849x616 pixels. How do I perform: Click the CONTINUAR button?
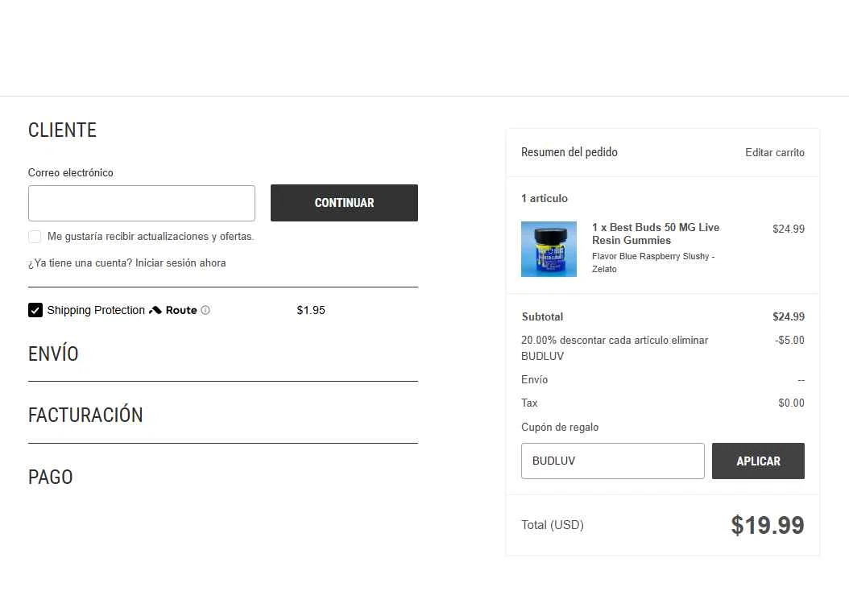[345, 203]
